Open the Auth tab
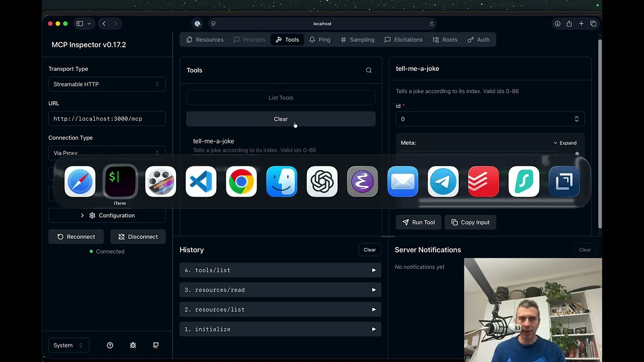The width and height of the screenshot is (644, 362). [478, 40]
